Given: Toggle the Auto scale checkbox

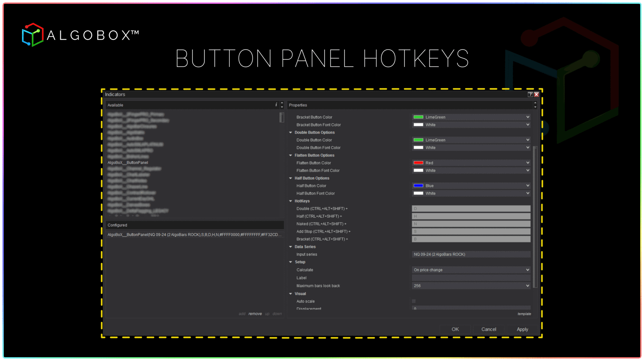Looking at the screenshot, I should tap(414, 301).
